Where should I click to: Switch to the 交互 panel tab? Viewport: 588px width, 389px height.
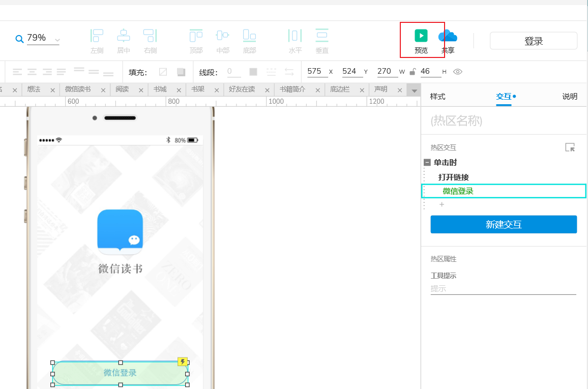click(x=504, y=96)
